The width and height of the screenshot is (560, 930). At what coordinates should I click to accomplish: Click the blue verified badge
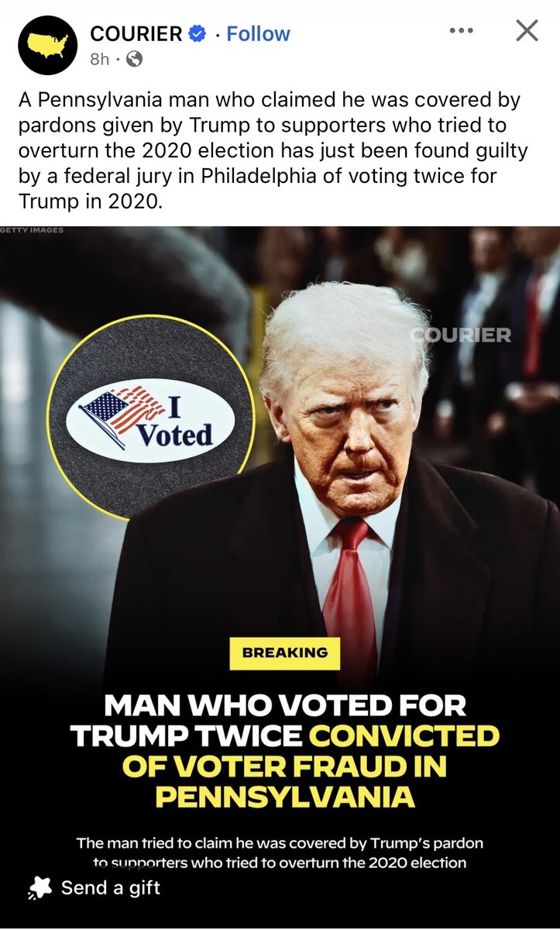tap(198, 34)
